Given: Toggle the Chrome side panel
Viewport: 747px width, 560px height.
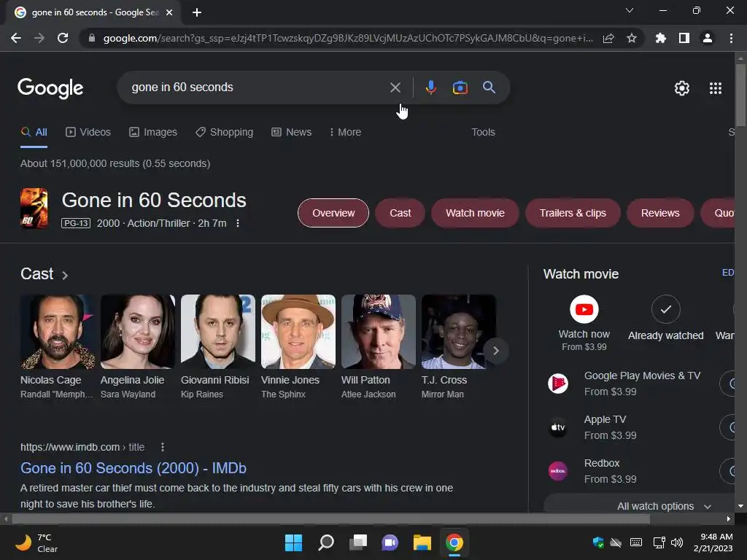Looking at the screenshot, I should 684,38.
